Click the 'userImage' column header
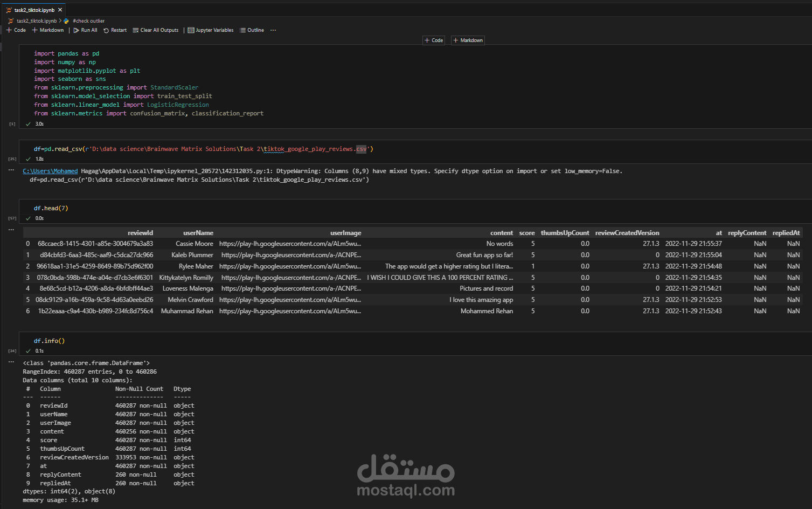Viewport: 812px width, 509px height. 345,233
